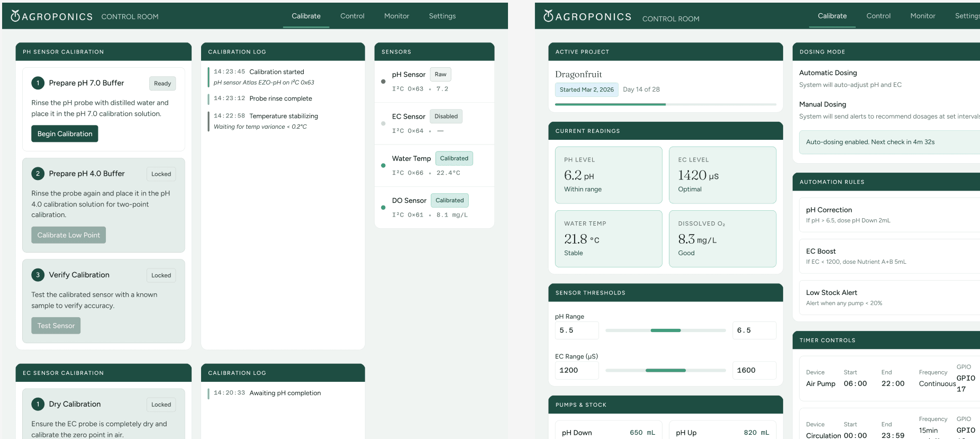Viewport: 980px width, 439px height.
Task: Click 'Calibration started' log entry
Action: tap(283, 77)
